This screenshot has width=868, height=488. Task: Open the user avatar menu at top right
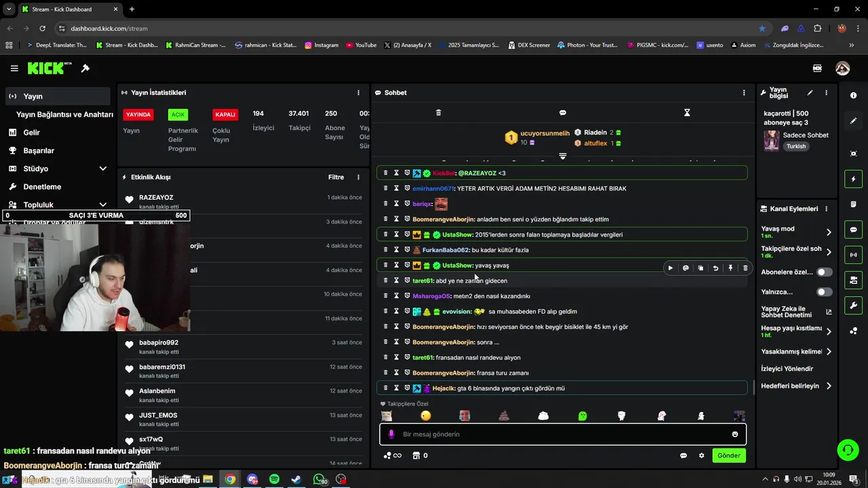pyautogui.click(x=842, y=68)
